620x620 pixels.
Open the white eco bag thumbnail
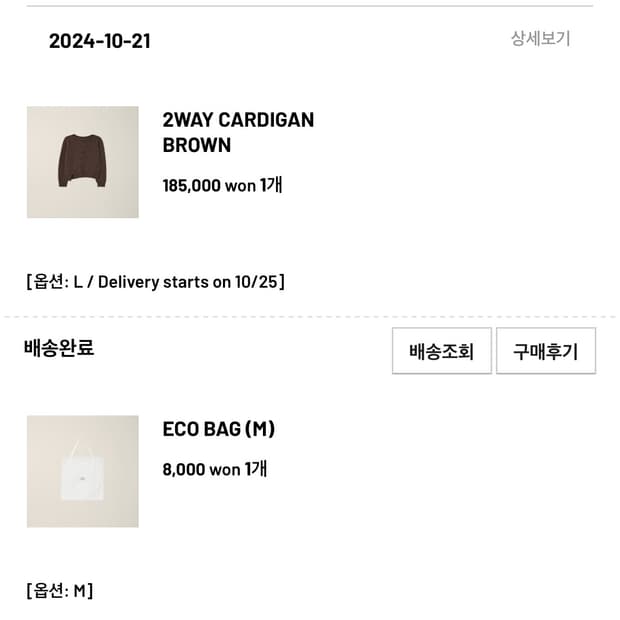pos(82,471)
